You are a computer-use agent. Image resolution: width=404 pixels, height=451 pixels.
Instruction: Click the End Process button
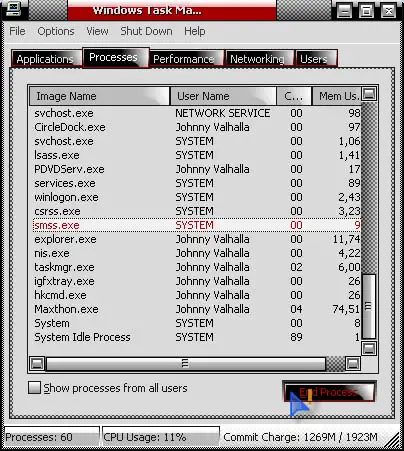[329, 392]
